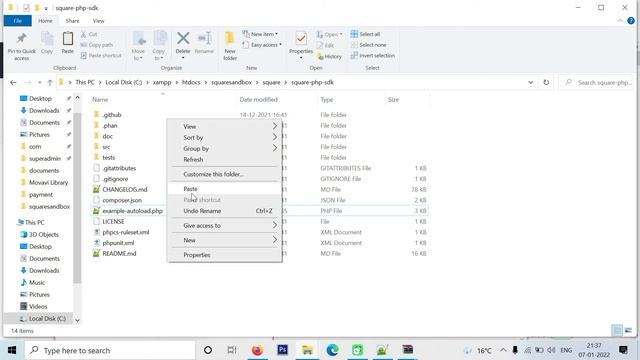Click the Rename ribbon icon
This screenshot has height=360, width=640.
click(x=204, y=39)
